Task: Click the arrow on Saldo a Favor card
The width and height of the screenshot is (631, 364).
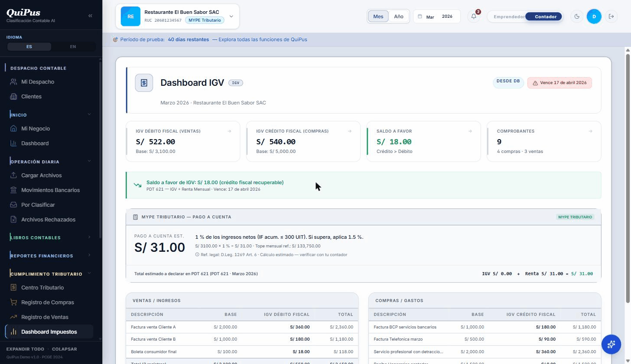Action: click(x=470, y=131)
